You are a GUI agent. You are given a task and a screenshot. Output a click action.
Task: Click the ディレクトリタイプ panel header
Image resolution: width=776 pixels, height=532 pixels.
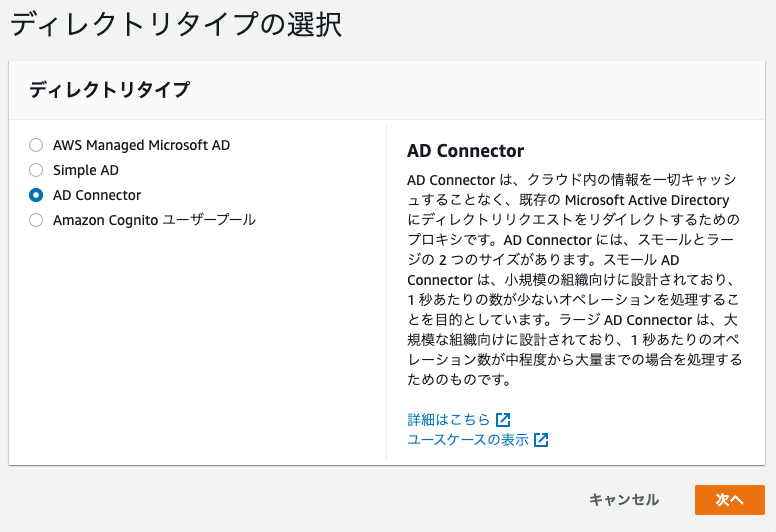[x=387, y=90]
